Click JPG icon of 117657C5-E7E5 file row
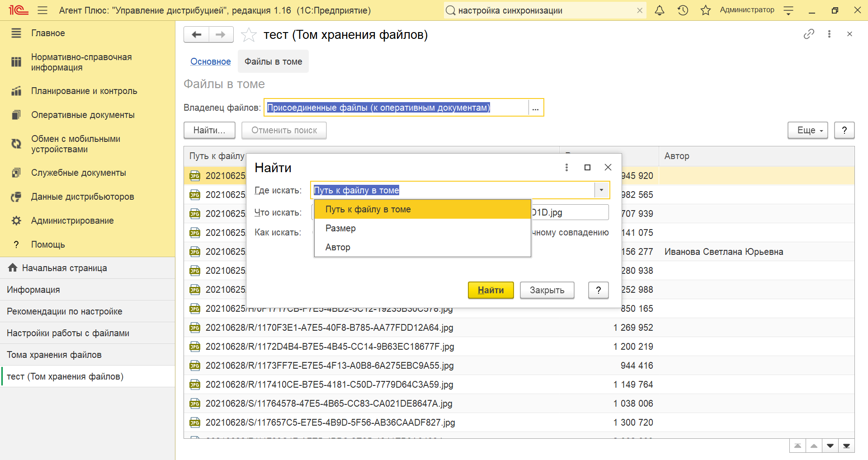 point(195,422)
